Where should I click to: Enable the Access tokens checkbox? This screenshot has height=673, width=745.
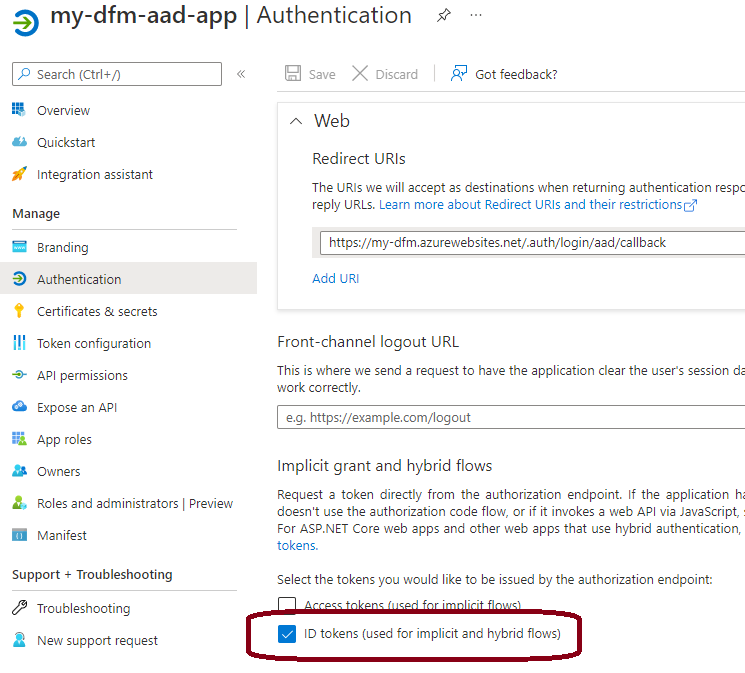point(287,604)
